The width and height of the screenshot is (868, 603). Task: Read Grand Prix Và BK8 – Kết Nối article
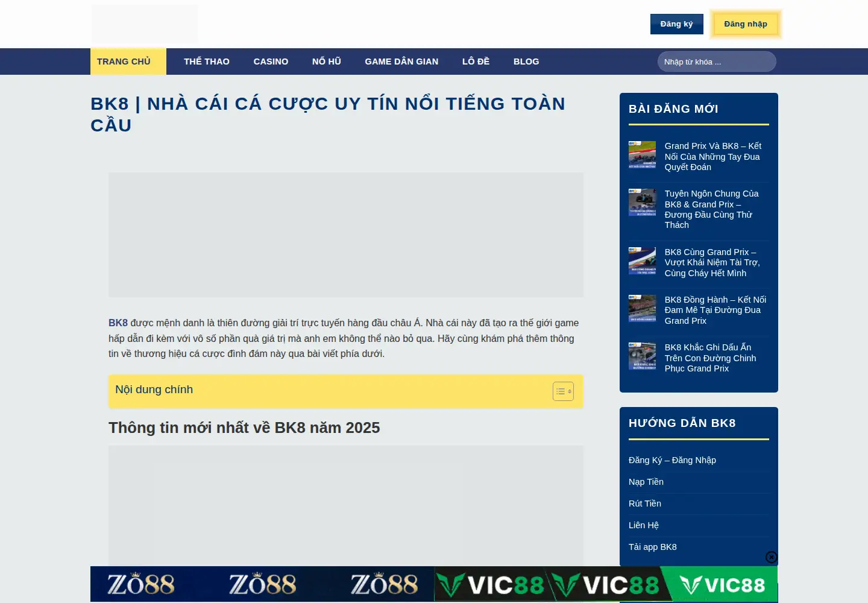click(713, 157)
